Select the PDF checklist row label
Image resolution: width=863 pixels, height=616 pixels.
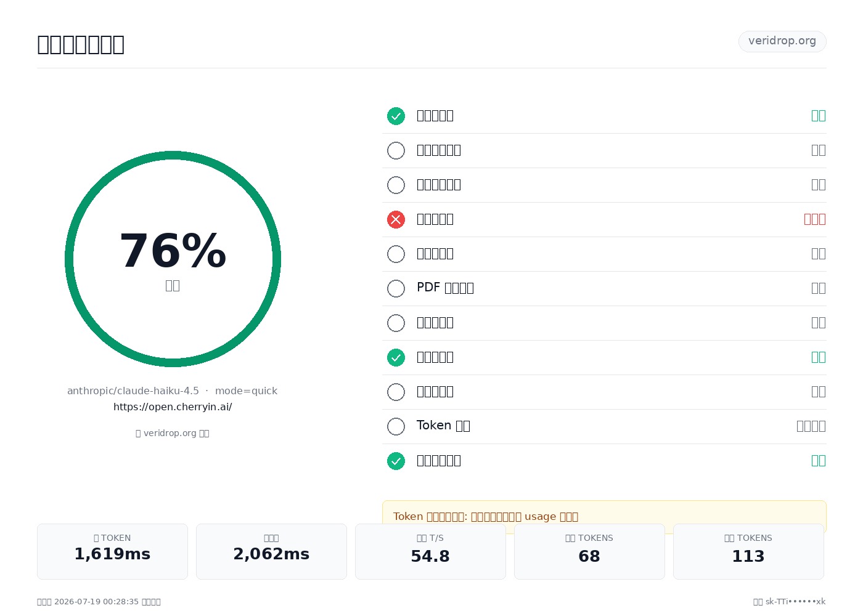pos(445,288)
